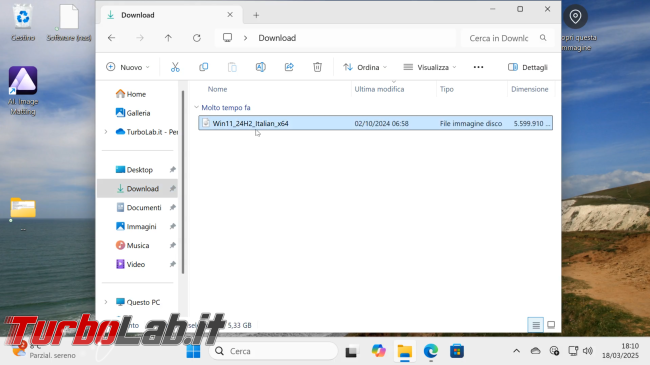The height and width of the screenshot is (365, 650).
Task: Sort by Ultima modifica column header
Action: pos(379,89)
